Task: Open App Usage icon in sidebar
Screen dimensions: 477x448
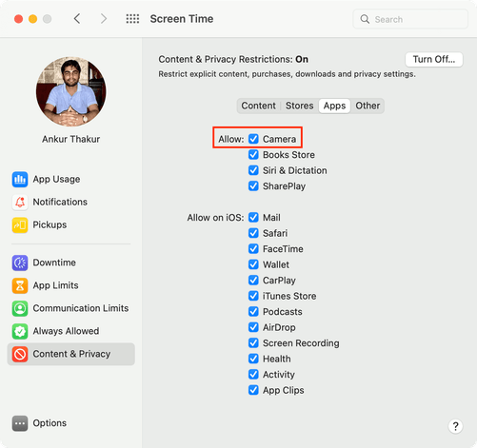Action: point(20,179)
